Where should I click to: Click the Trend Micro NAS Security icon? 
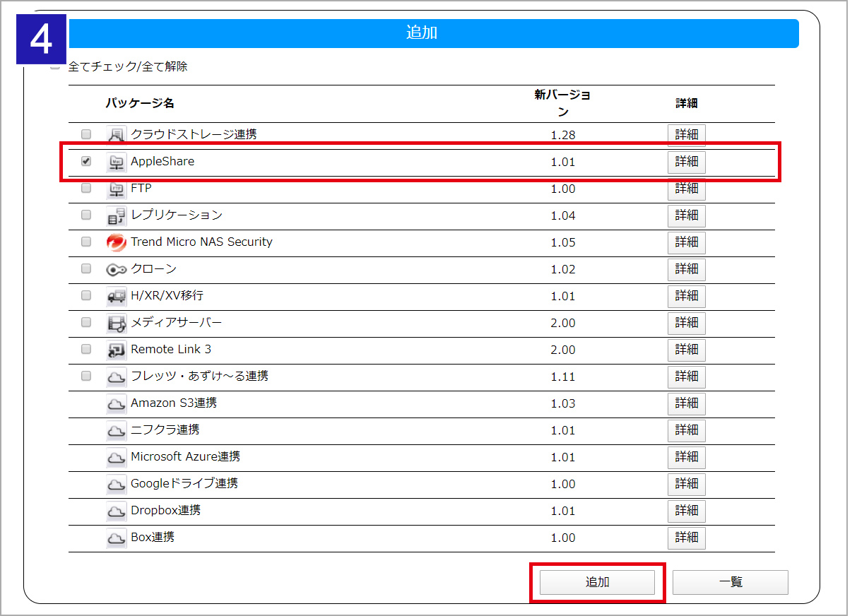click(x=116, y=242)
